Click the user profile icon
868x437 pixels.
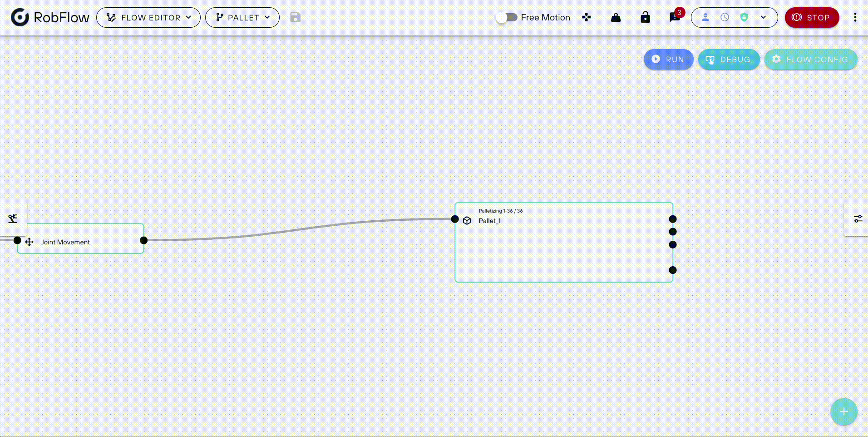(705, 17)
